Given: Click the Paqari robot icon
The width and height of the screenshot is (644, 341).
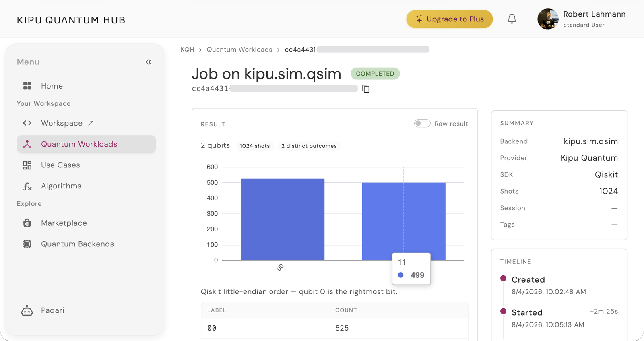Looking at the screenshot, I should click(x=27, y=310).
